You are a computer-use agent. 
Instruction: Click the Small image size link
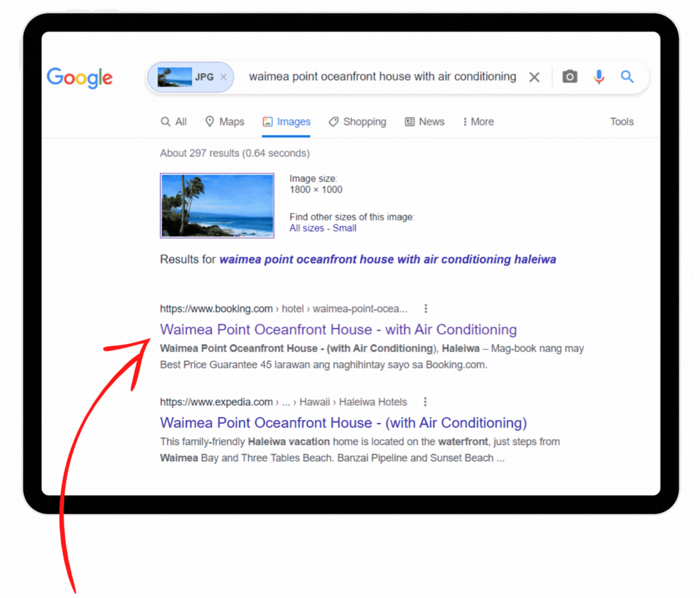click(345, 228)
